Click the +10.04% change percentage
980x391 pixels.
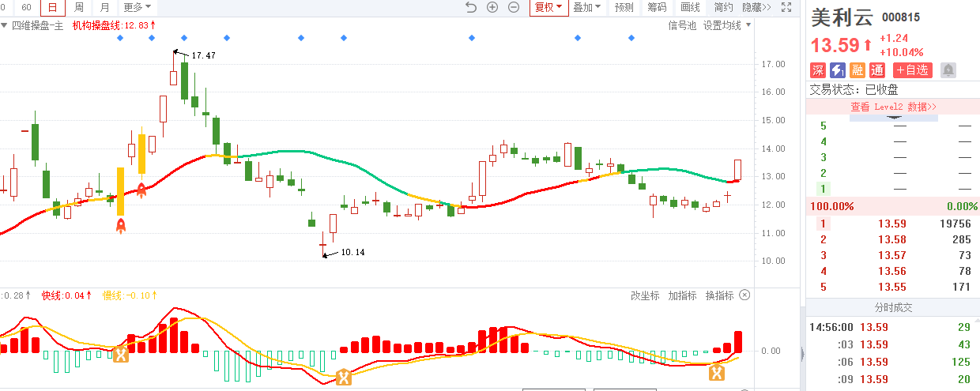pyautogui.click(x=901, y=52)
